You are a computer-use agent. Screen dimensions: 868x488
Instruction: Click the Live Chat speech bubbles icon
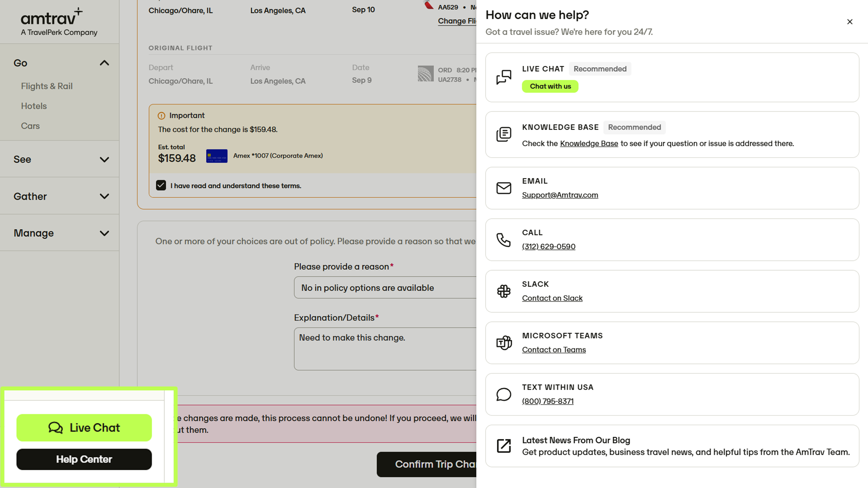tap(503, 77)
